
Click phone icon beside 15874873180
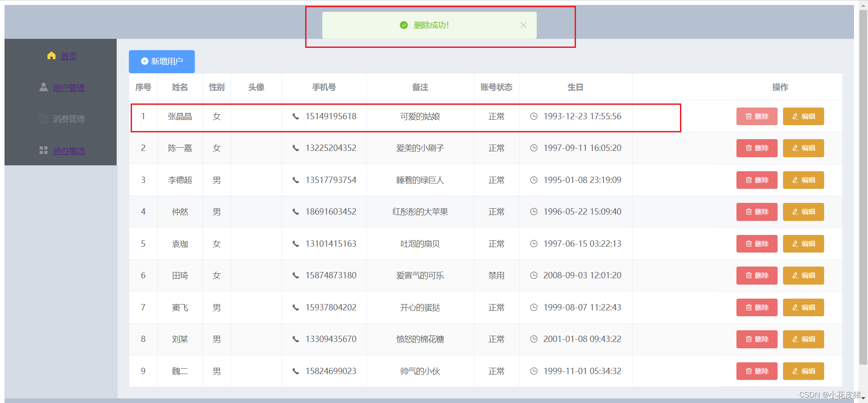(296, 276)
